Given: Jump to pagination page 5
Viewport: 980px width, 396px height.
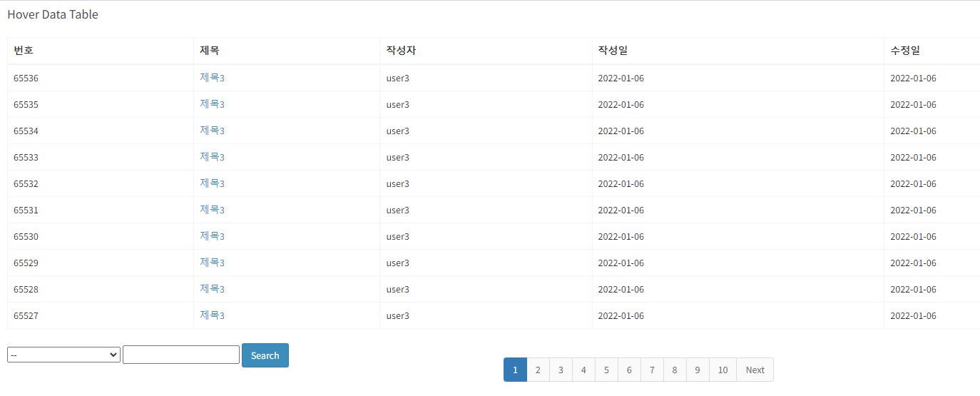Looking at the screenshot, I should point(606,370).
